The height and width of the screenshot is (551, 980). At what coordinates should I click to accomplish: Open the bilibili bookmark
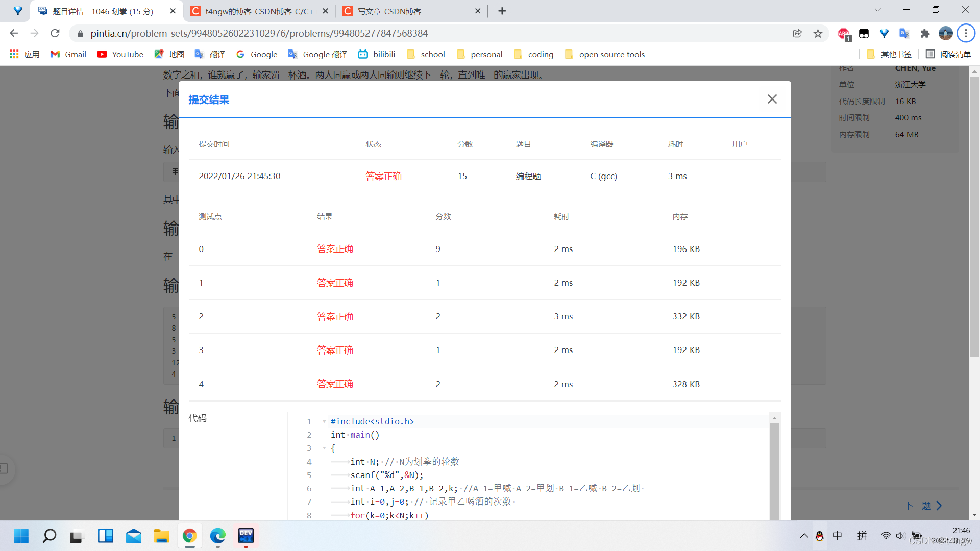click(377, 54)
